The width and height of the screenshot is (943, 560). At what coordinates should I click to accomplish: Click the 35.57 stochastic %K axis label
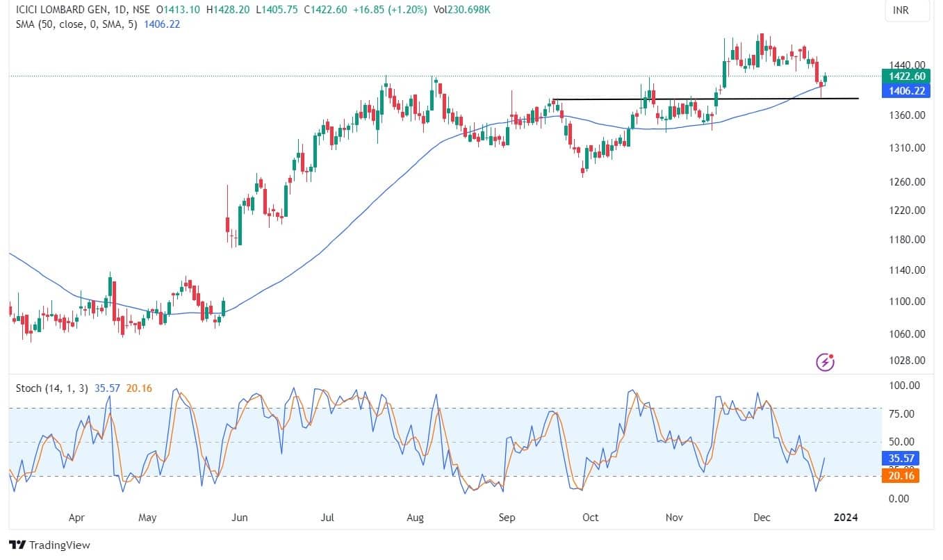900,459
